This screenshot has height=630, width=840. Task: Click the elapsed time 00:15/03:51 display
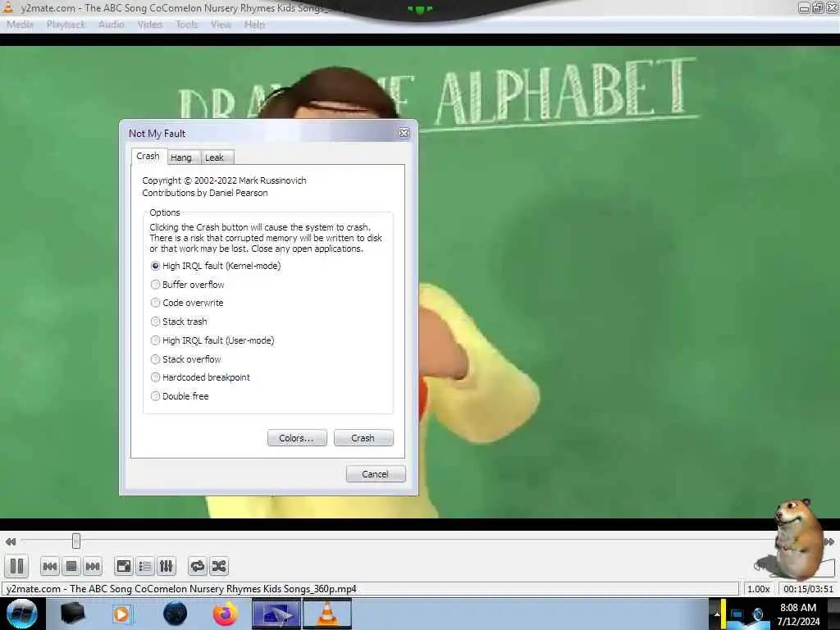(808, 589)
